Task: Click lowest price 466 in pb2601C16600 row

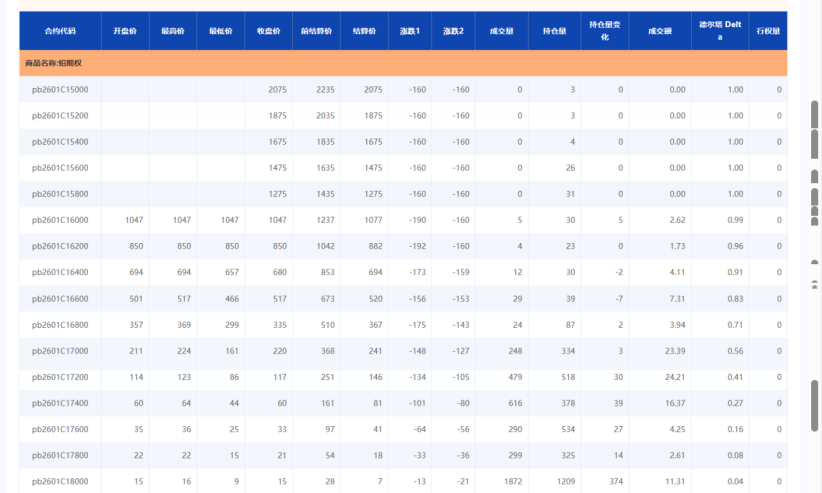Action: pyautogui.click(x=232, y=299)
